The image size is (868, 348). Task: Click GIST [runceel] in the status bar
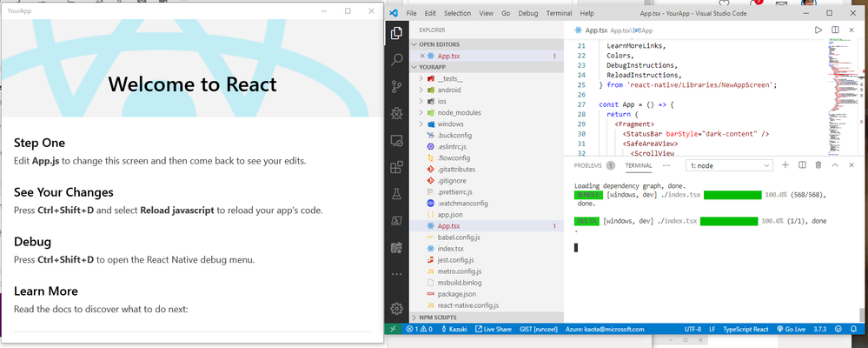point(539,329)
